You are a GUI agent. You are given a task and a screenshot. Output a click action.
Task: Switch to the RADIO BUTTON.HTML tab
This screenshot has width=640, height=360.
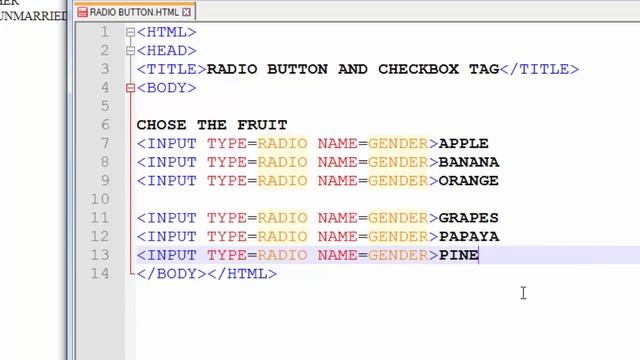click(134, 12)
